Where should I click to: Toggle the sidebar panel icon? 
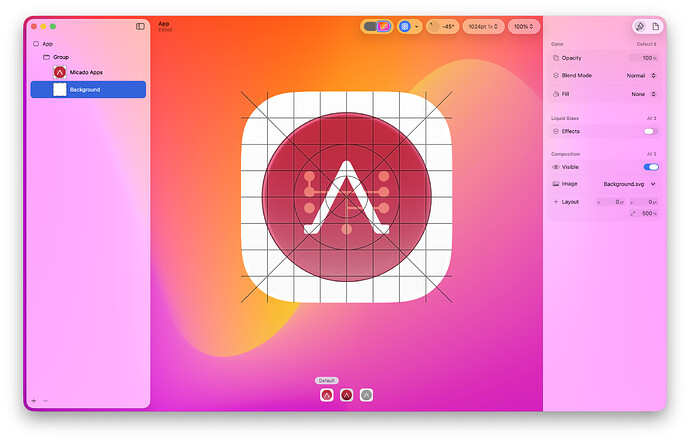coord(140,26)
